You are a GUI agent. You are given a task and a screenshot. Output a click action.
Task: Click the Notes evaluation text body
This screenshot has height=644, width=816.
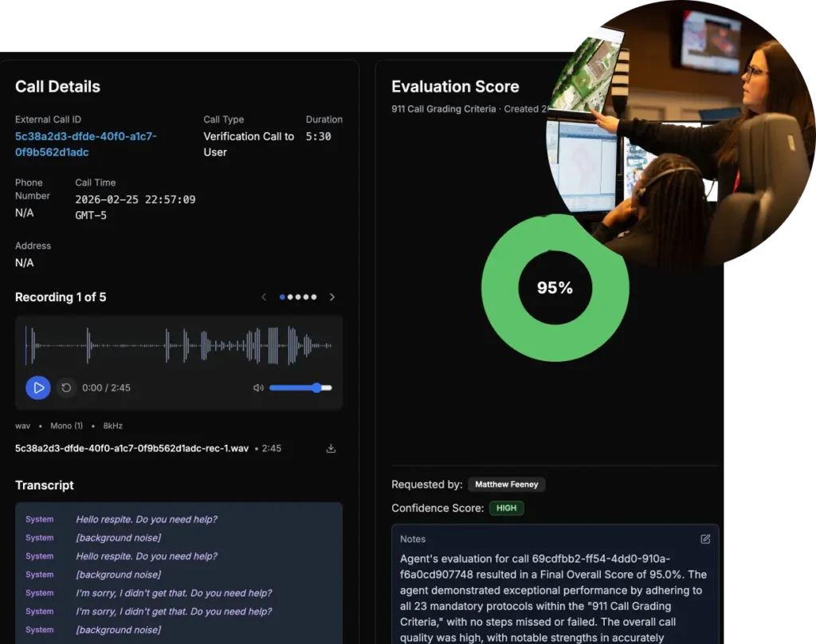point(553,599)
